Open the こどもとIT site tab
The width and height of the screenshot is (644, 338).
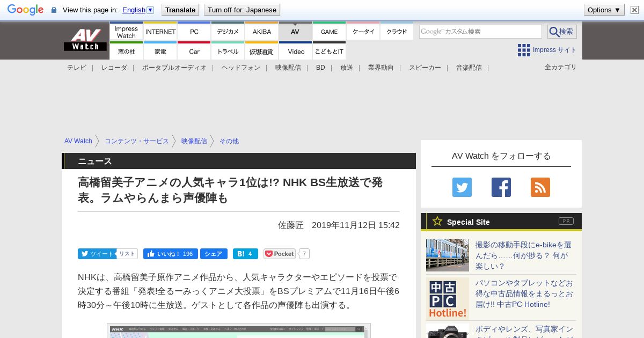click(330, 51)
